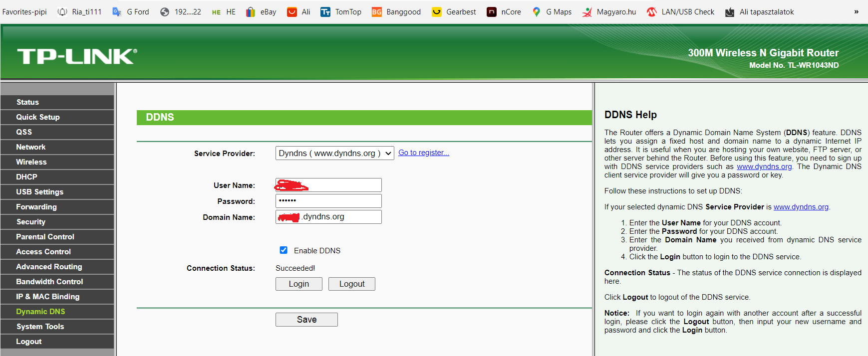Click the Model No. TL-WR1043ND text
Image resolution: width=868 pixels, height=356 pixels.
pos(794,65)
